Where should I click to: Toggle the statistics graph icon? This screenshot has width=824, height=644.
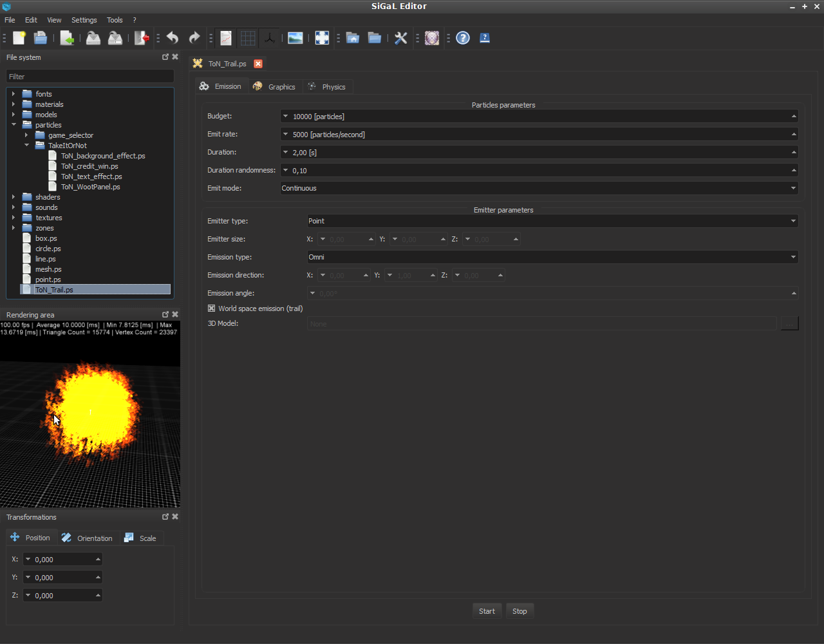coord(226,38)
